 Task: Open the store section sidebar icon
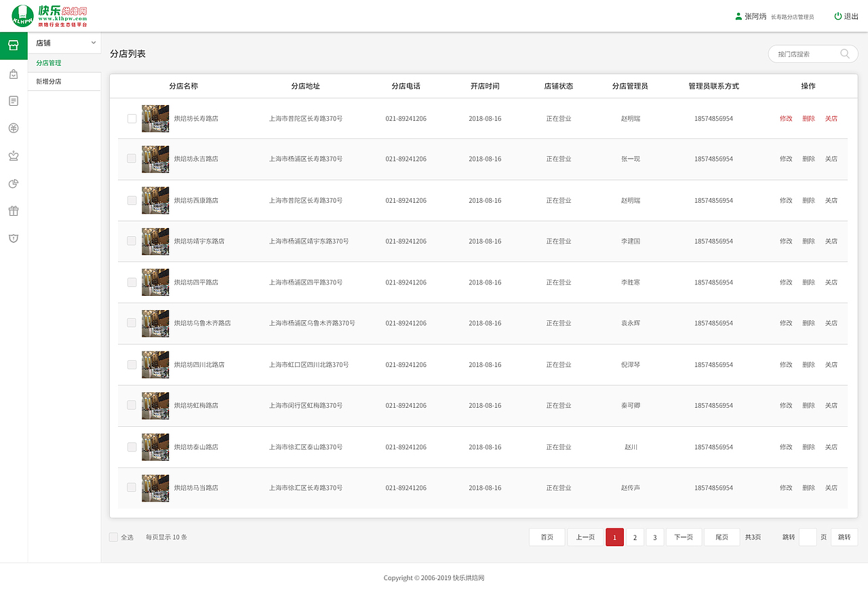pyautogui.click(x=14, y=45)
